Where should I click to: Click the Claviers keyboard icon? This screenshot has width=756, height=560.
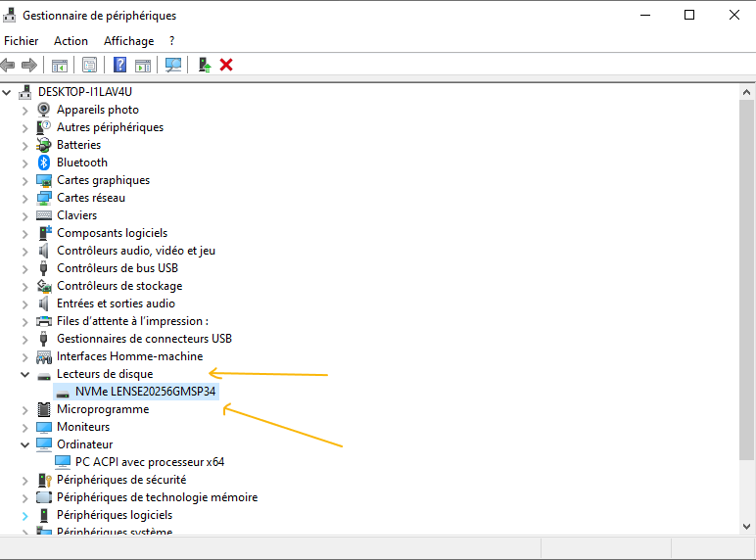(x=44, y=215)
